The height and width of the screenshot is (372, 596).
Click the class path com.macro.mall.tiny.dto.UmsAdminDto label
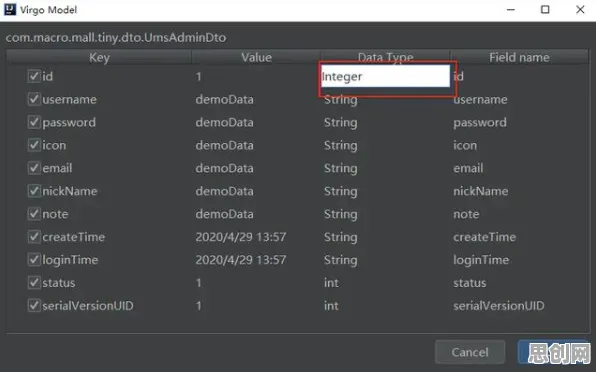(116, 38)
